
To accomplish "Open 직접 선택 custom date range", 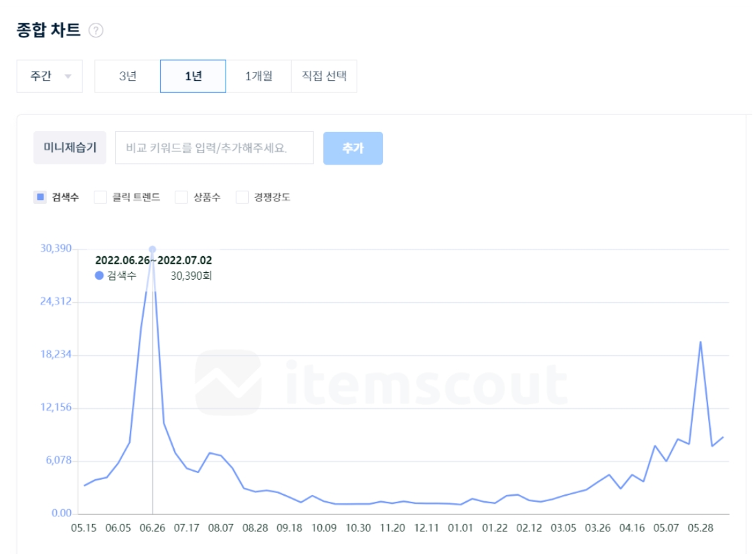I will click(324, 76).
